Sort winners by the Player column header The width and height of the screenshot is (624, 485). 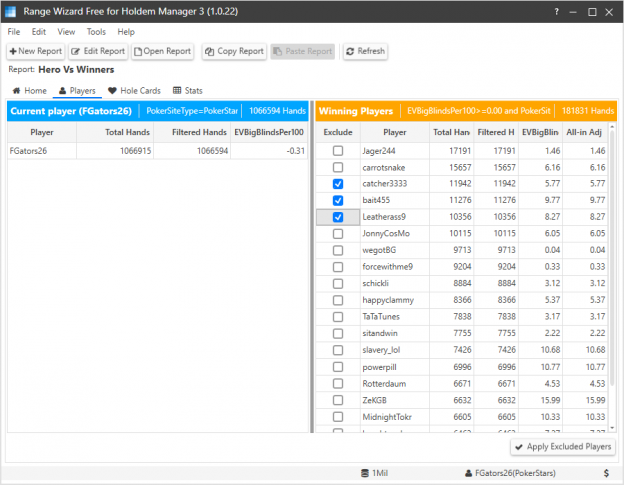click(x=395, y=132)
